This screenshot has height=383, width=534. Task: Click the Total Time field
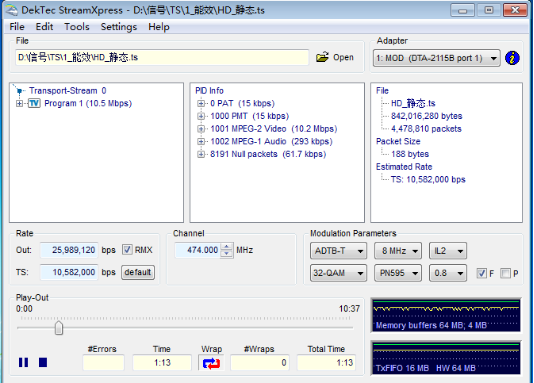click(327, 363)
